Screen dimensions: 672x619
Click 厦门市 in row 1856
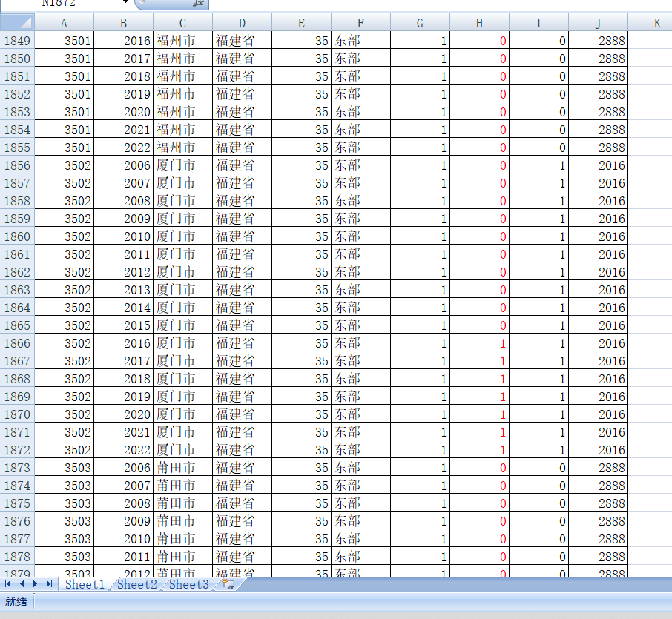pos(183,165)
